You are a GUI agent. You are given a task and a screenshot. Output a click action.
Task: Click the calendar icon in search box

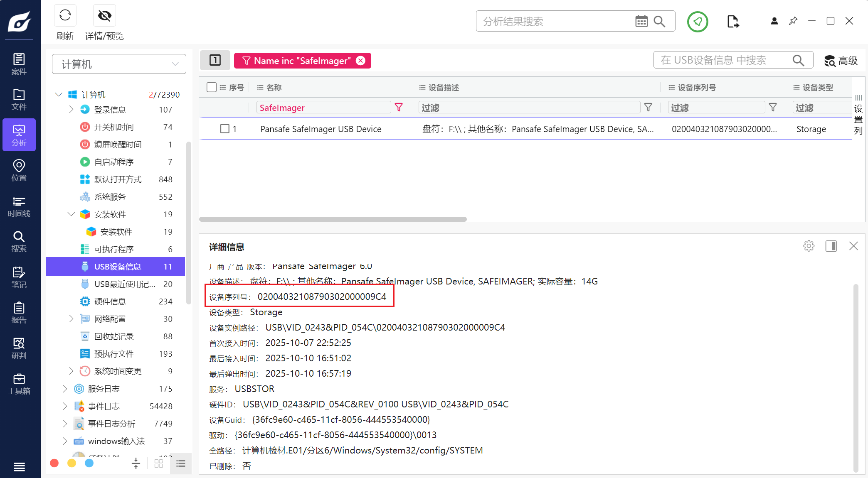point(641,21)
